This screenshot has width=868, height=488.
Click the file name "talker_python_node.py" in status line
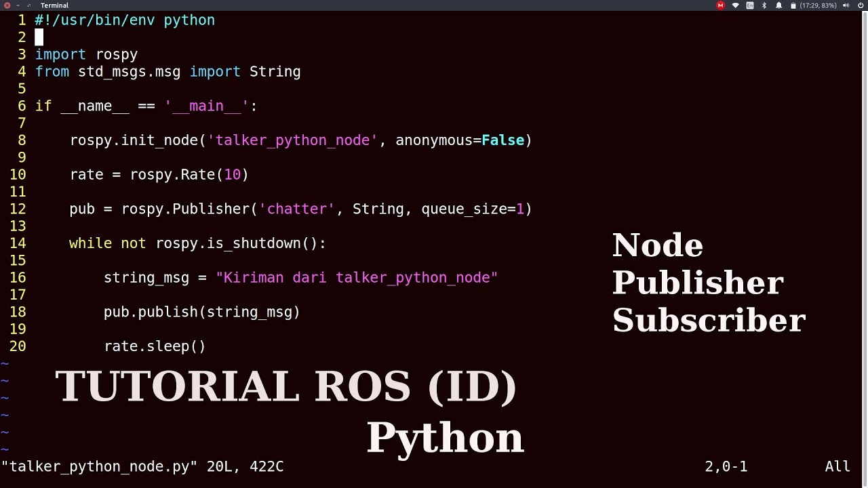(x=99, y=466)
